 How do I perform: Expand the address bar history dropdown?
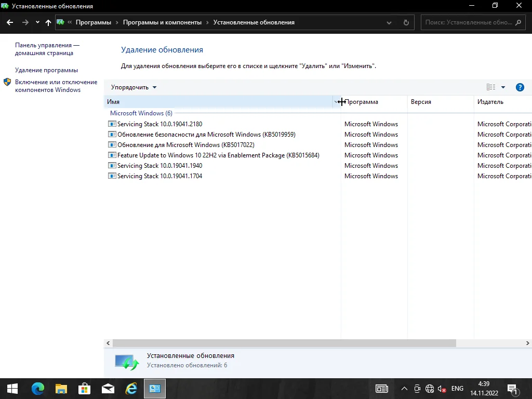389,23
